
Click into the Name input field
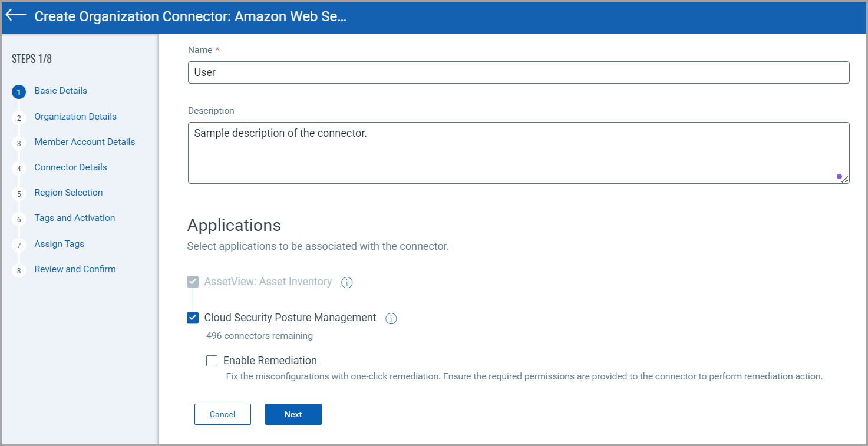pyautogui.click(x=519, y=72)
